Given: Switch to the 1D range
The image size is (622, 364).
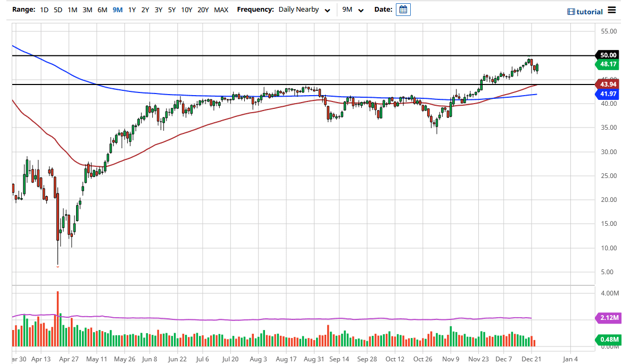Looking at the screenshot, I should (44, 9).
